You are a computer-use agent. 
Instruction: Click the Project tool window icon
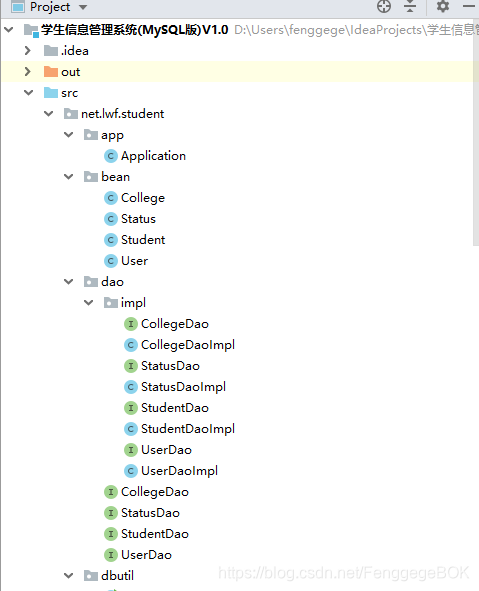click(18, 6)
